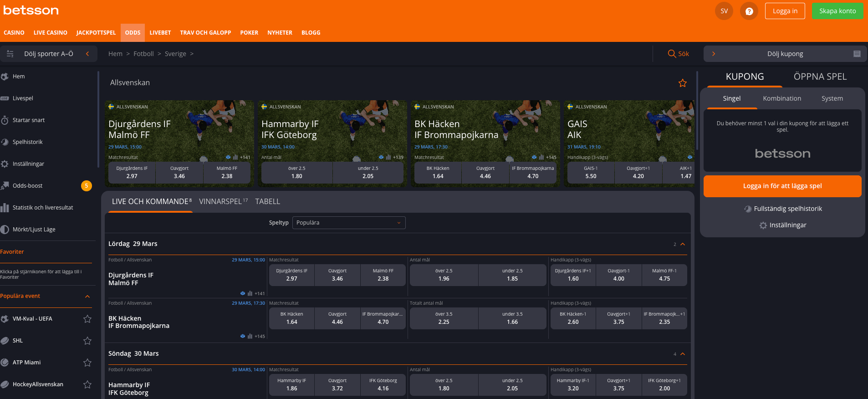Open the CASINO menu item

[14, 33]
